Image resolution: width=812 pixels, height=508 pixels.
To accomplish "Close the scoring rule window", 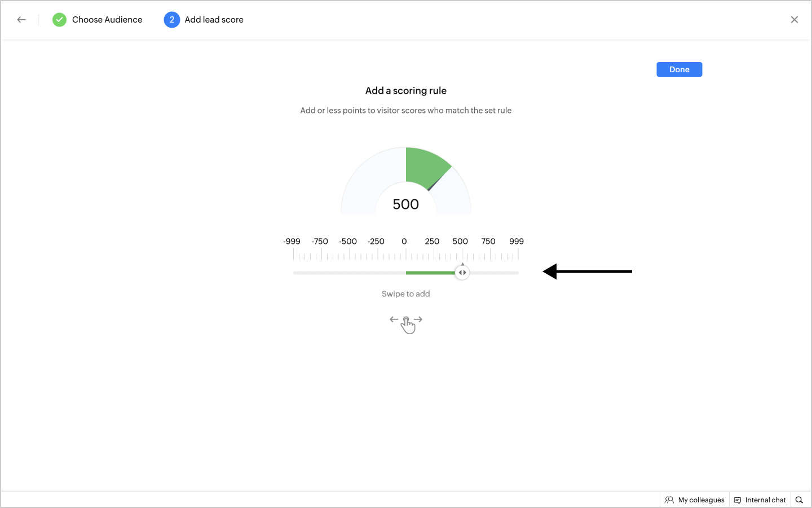I will [x=795, y=20].
